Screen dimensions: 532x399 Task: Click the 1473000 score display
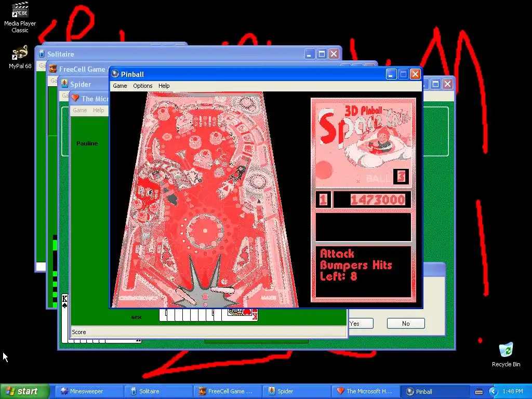[x=372, y=199]
